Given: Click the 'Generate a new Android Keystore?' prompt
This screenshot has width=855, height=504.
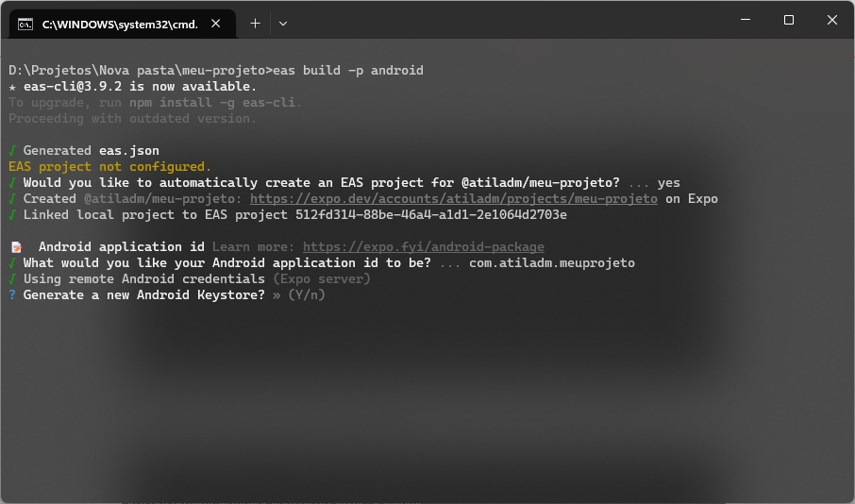Looking at the screenshot, I should click(x=144, y=295).
